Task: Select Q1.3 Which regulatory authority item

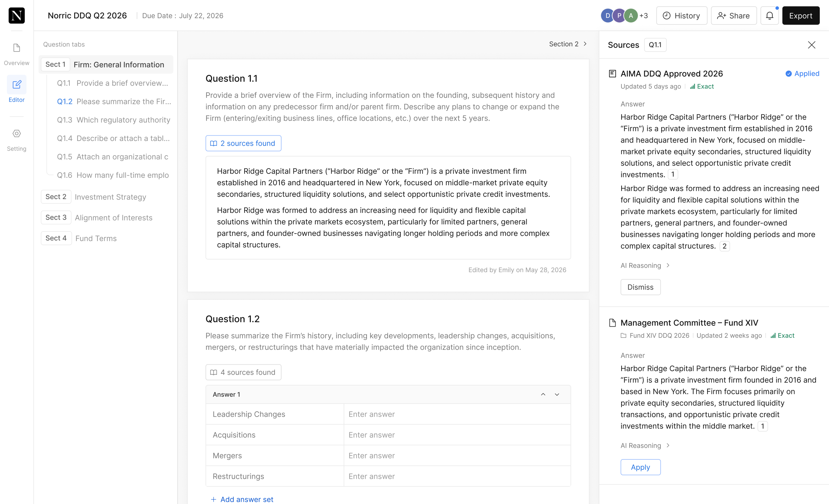Action: pos(113,120)
